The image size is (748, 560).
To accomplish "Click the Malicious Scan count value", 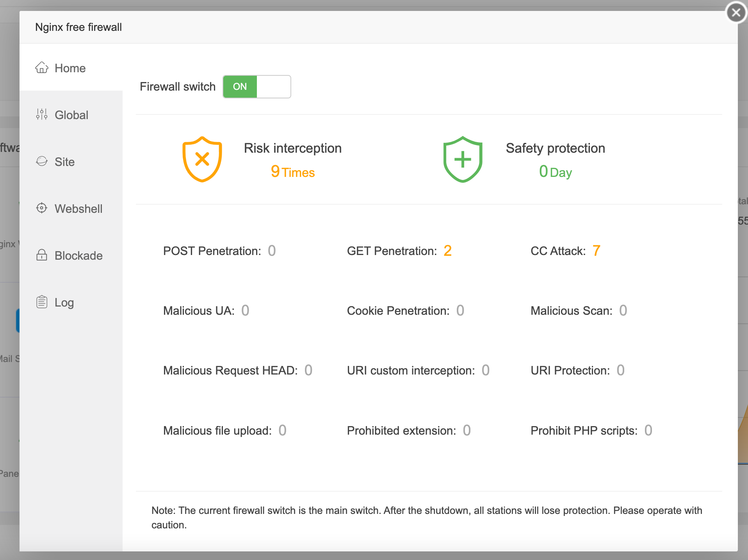I will coord(623,310).
